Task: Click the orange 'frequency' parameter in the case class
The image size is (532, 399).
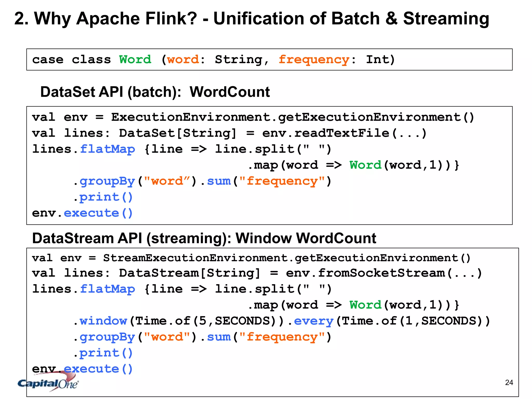Action: pyautogui.click(x=314, y=60)
